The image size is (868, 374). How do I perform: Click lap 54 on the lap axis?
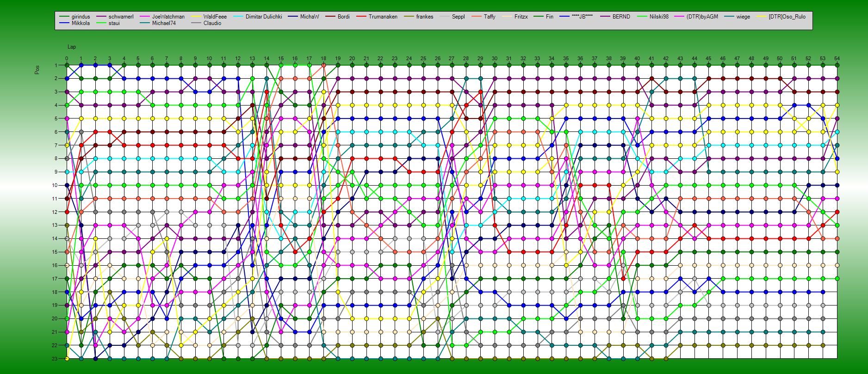[837, 59]
